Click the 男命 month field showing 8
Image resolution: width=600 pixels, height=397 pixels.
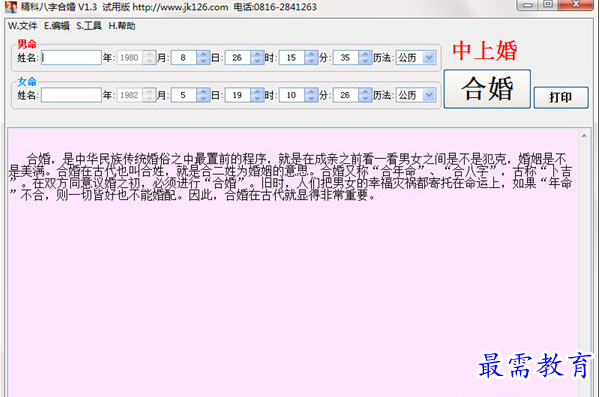coord(183,58)
